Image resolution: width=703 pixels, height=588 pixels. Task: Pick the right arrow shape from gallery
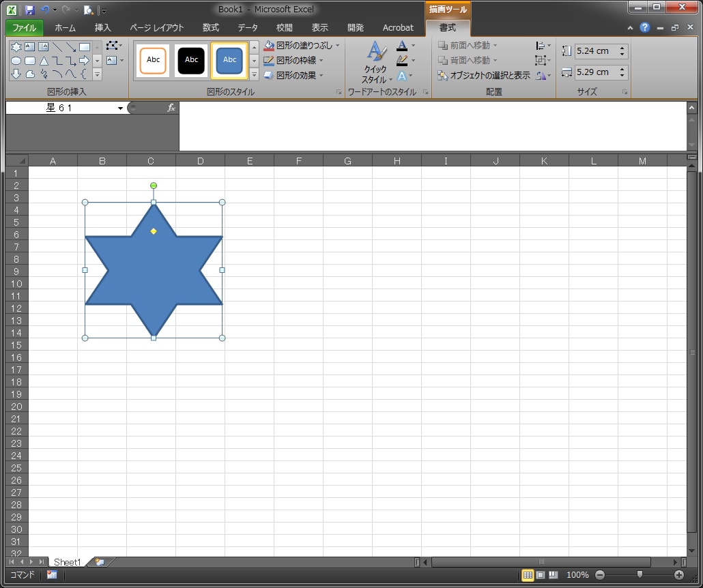[84, 61]
